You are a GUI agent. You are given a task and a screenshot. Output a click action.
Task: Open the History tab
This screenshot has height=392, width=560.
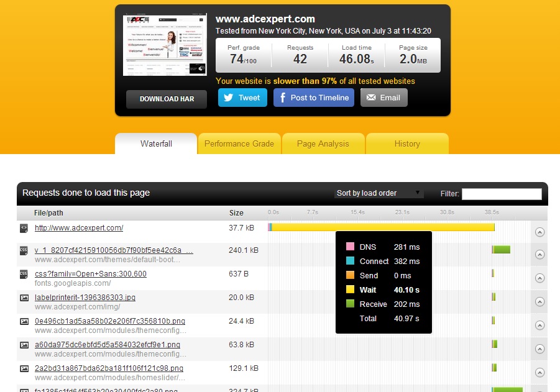[x=407, y=144]
